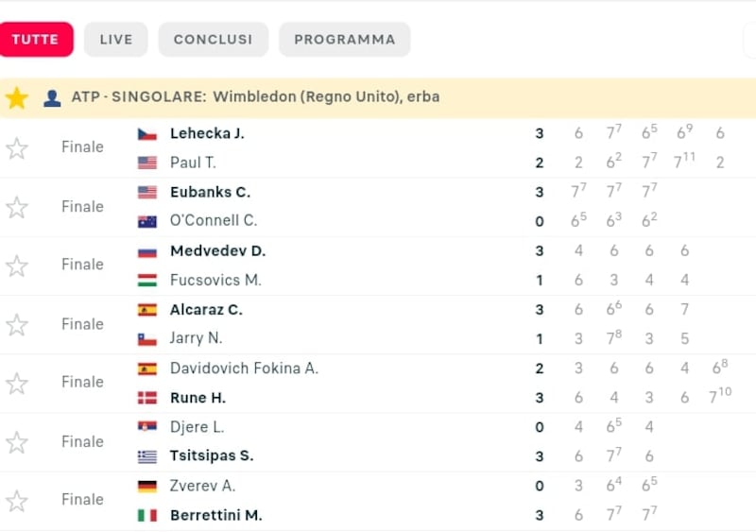
Task: Switch to the CONCLUSI tab
Action: [214, 40]
